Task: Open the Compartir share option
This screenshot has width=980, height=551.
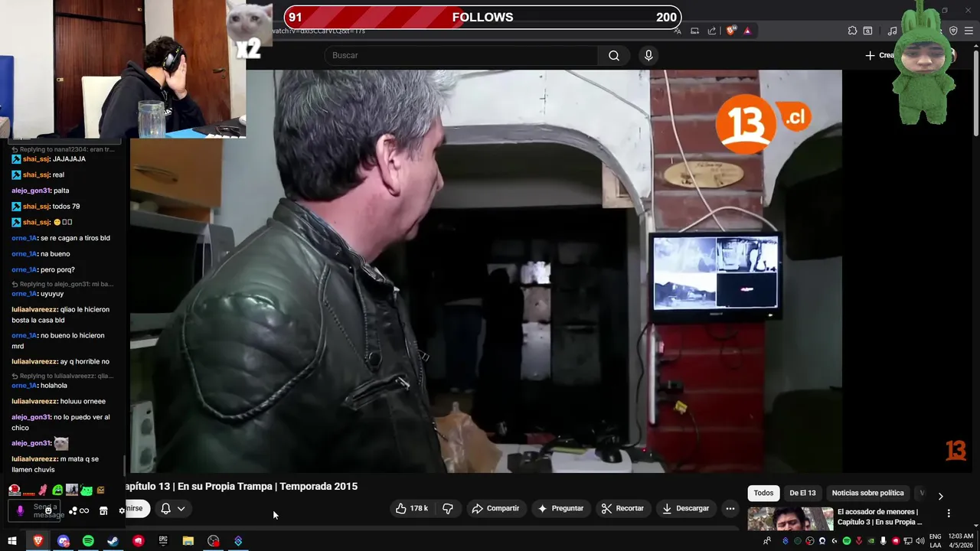Action: coord(495,508)
